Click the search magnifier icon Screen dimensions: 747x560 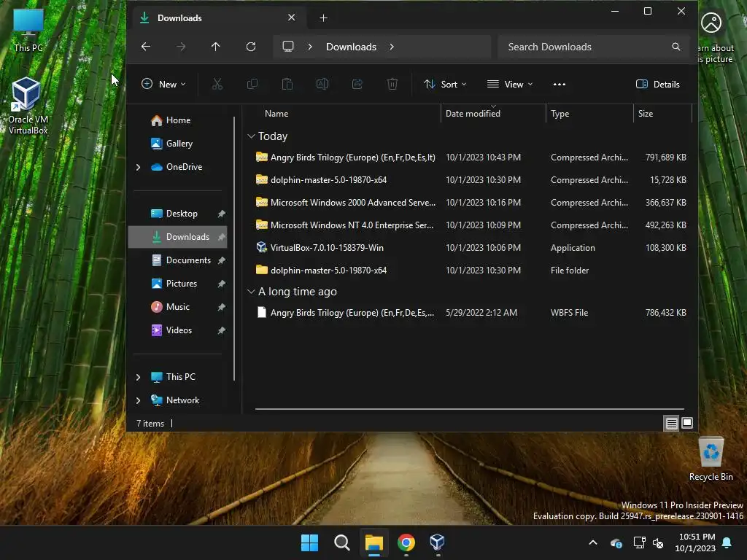[676, 47]
